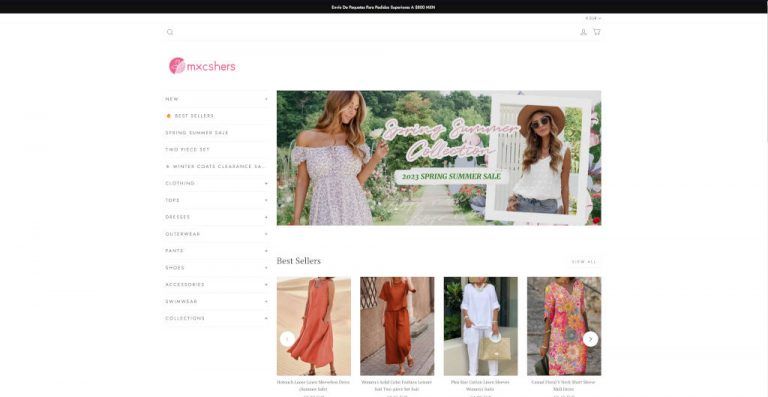Viewport: 768px width, 397px height.
Task: Open the rust two-piece set product image
Action: (397, 326)
